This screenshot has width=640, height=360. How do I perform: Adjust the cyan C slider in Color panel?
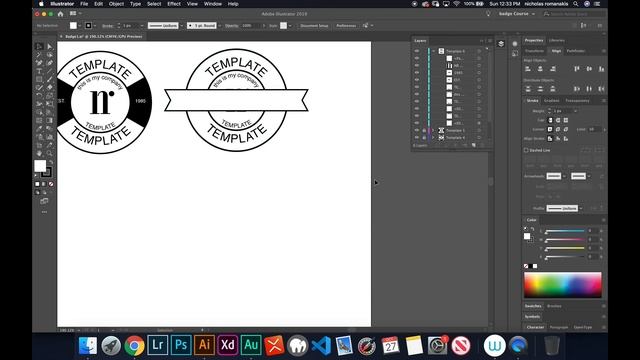(x=565, y=231)
